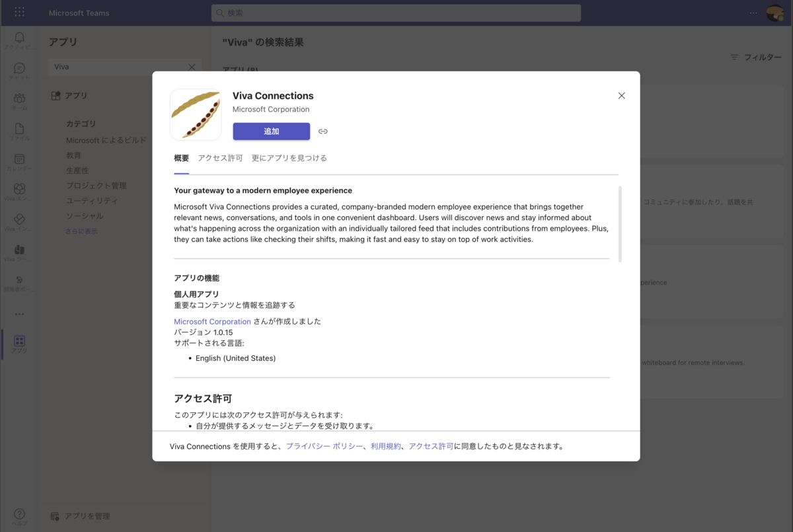Screen dimensions: 793x532
Task: Select the 教育 category
Action: pos(73,155)
